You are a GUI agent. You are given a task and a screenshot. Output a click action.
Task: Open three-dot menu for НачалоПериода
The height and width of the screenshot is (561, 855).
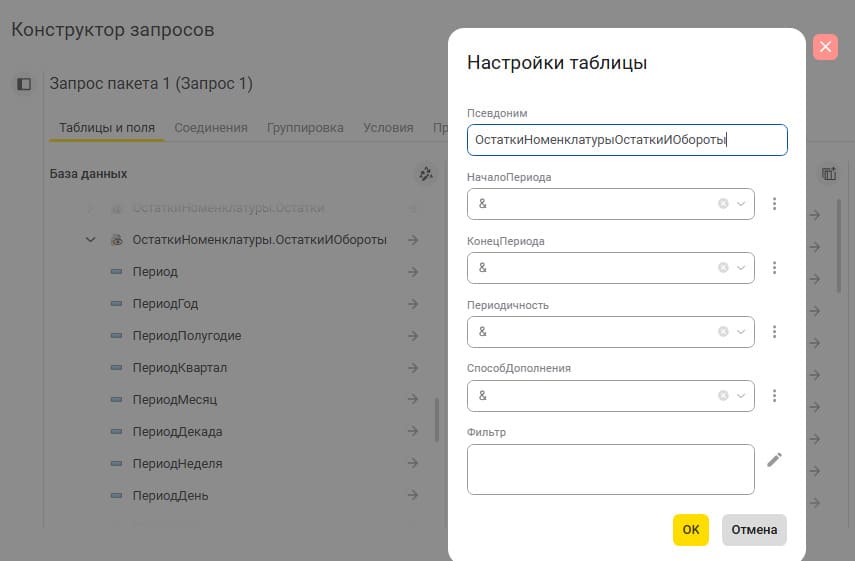coord(774,204)
